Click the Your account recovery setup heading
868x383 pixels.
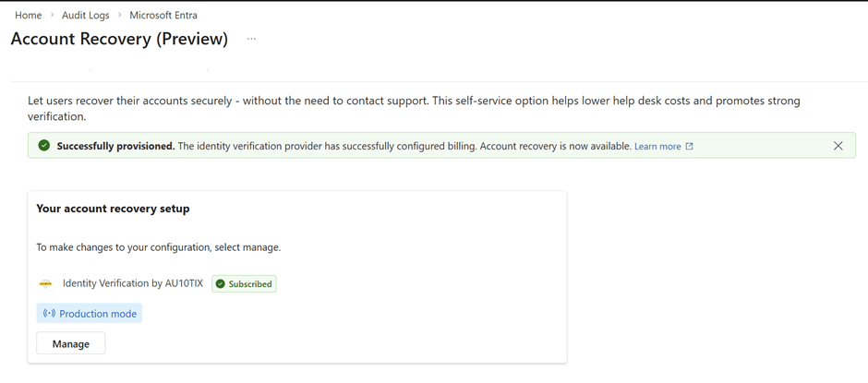113,209
